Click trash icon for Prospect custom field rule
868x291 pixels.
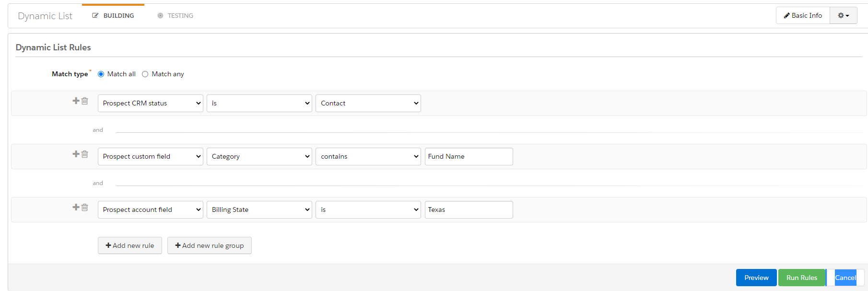[85, 154]
